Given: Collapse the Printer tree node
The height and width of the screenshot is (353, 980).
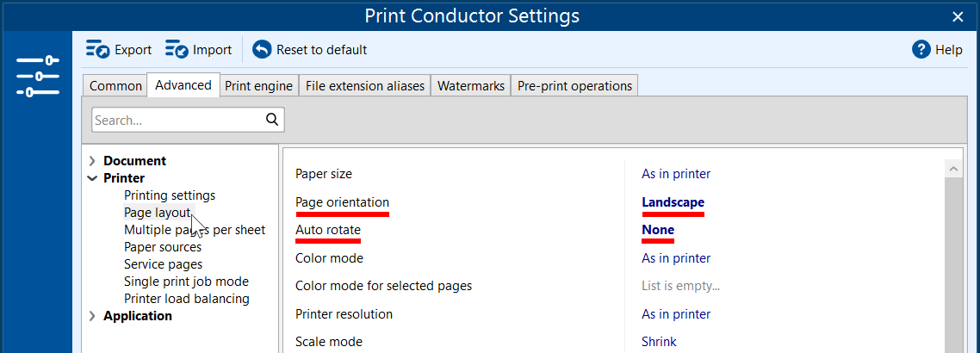Looking at the screenshot, I should [92, 178].
